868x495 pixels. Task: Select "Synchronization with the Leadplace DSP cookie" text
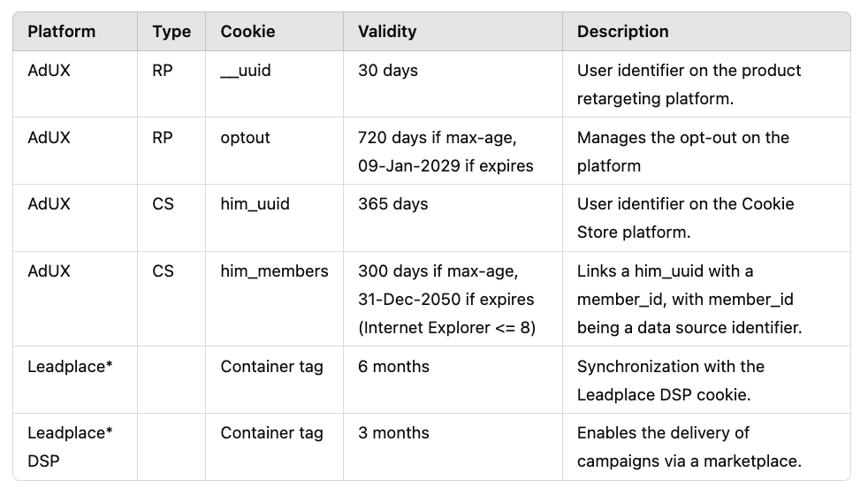coord(670,380)
